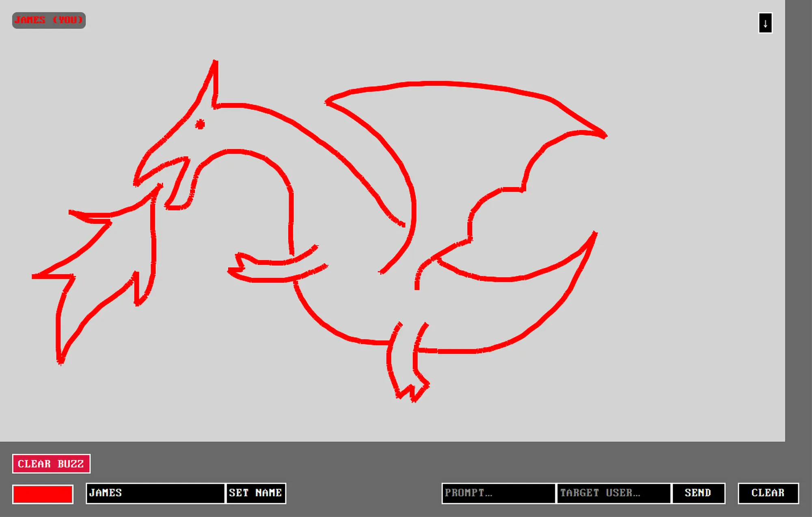Open the red color swatch picker
Viewport: 812px width, 517px height.
[x=43, y=494]
